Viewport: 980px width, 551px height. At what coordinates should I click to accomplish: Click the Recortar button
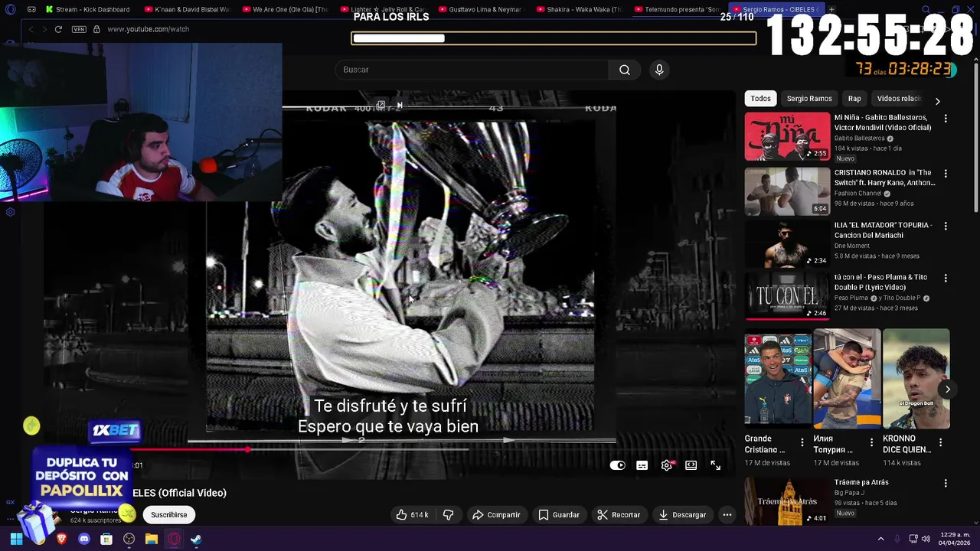(619, 515)
